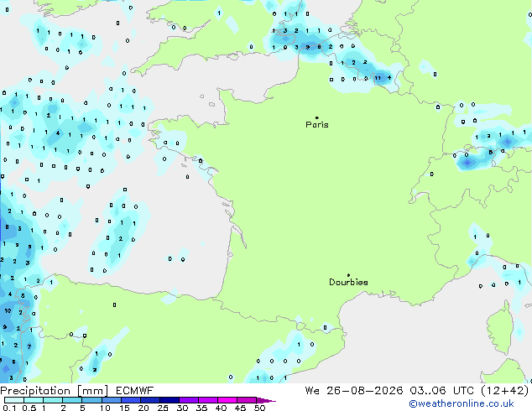Select the 20–25 mm legend swatch
The width and height of the screenshot is (532, 411).
[149, 400]
